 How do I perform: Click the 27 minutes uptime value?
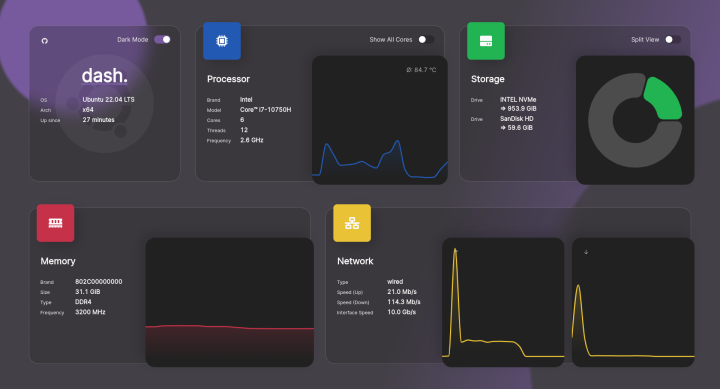98,120
